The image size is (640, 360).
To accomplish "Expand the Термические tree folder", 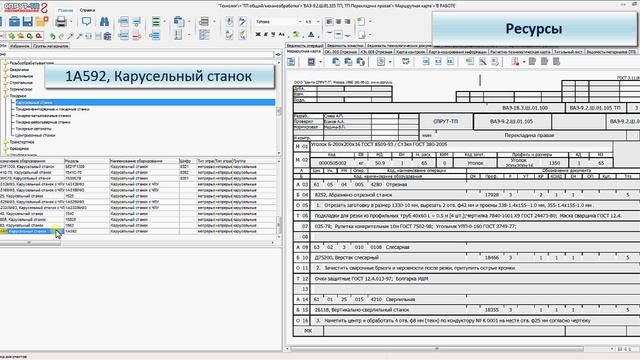I will point(6,89).
